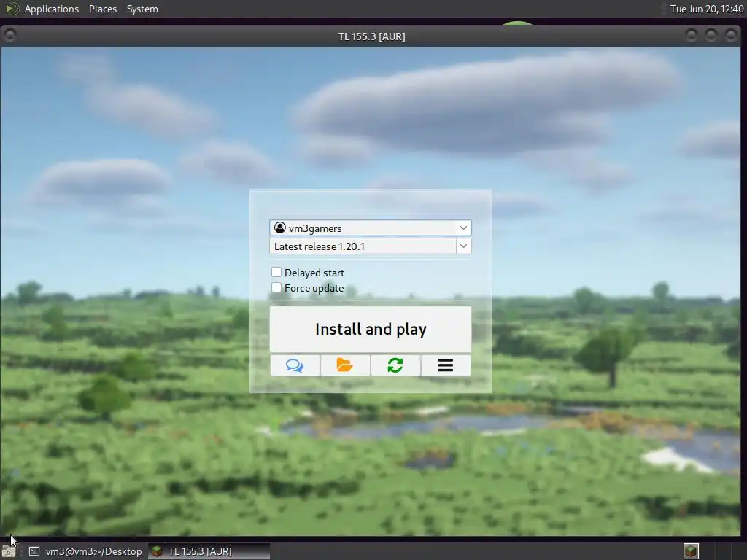Open window menu button on TL title bar
747x560 pixels.
tap(9, 35)
